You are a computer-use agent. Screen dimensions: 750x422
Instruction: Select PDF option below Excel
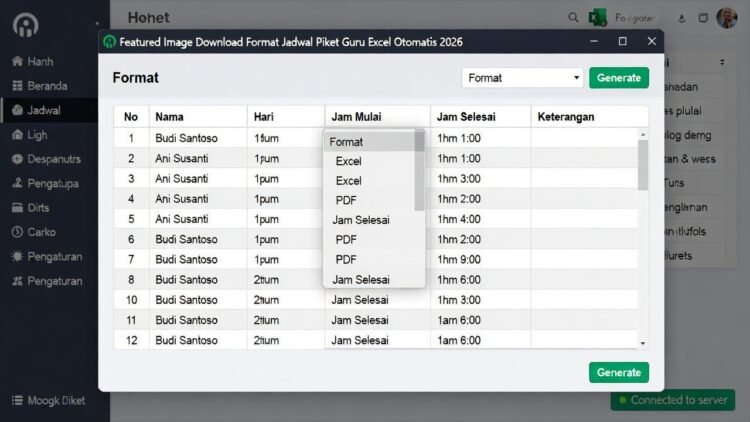click(346, 200)
